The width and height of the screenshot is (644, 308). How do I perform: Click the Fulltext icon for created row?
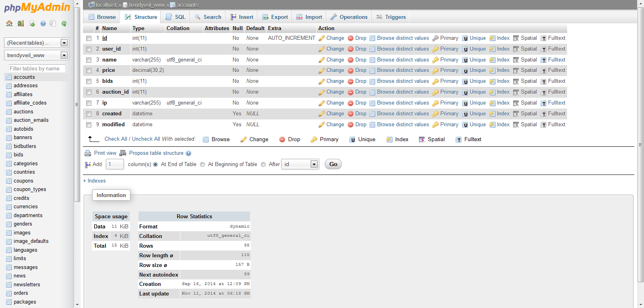tap(543, 114)
